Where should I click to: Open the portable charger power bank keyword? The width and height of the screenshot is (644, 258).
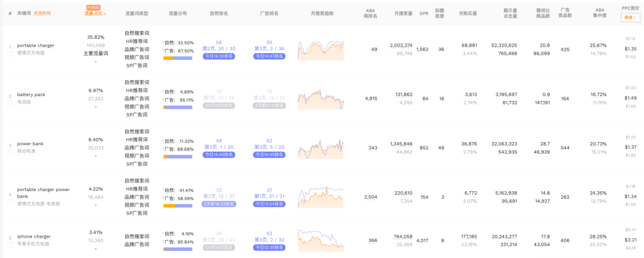pos(43,193)
